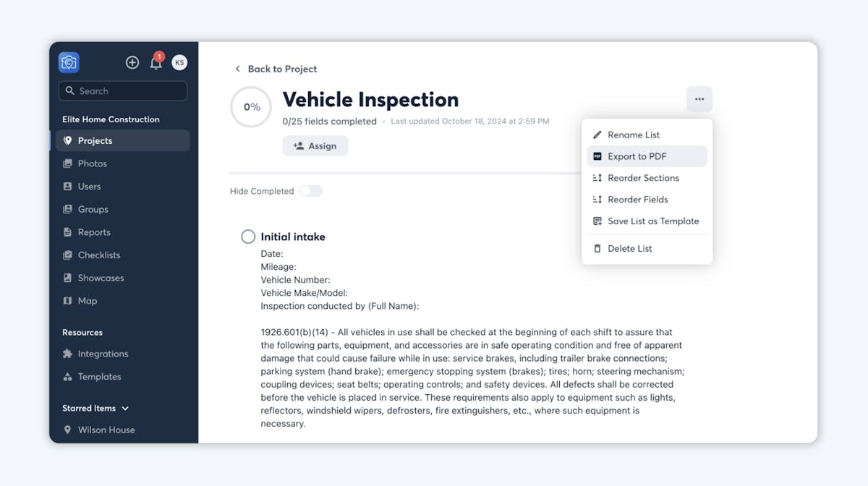
Task: Click the camera logo app icon
Action: click(x=69, y=63)
